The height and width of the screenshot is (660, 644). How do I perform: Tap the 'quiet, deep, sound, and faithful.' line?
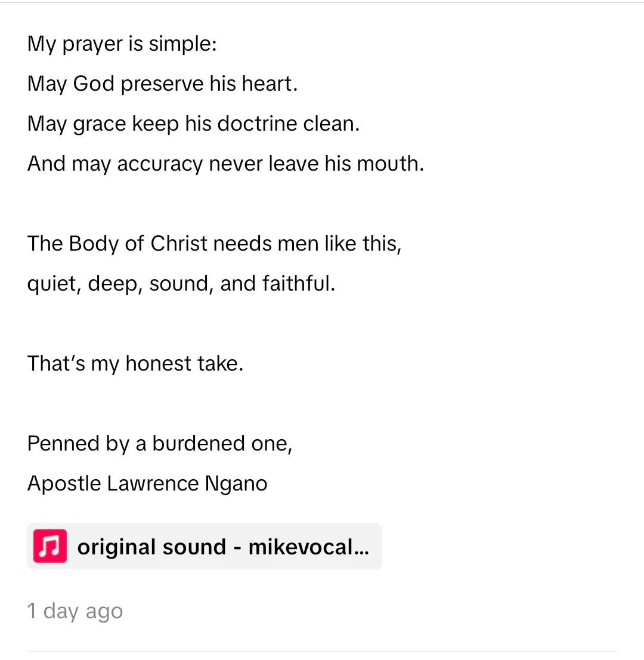click(x=181, y=283)
